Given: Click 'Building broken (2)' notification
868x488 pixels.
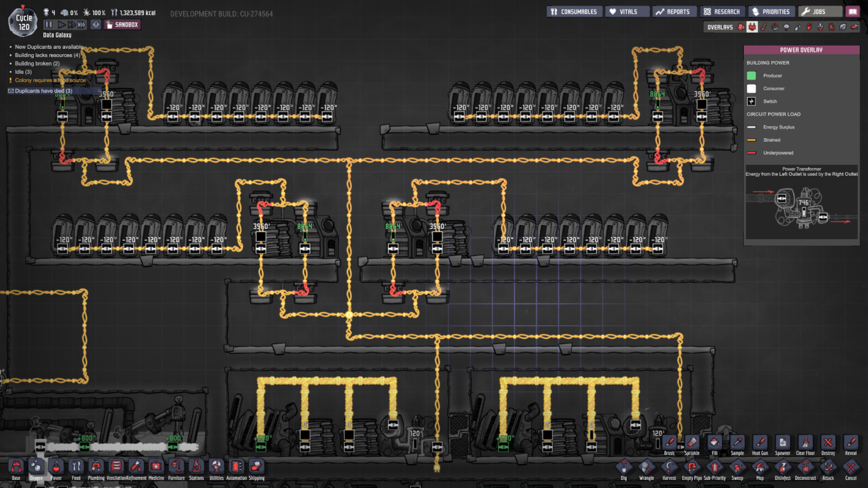Looking at the screenshot, I should [x=37, y=64].
